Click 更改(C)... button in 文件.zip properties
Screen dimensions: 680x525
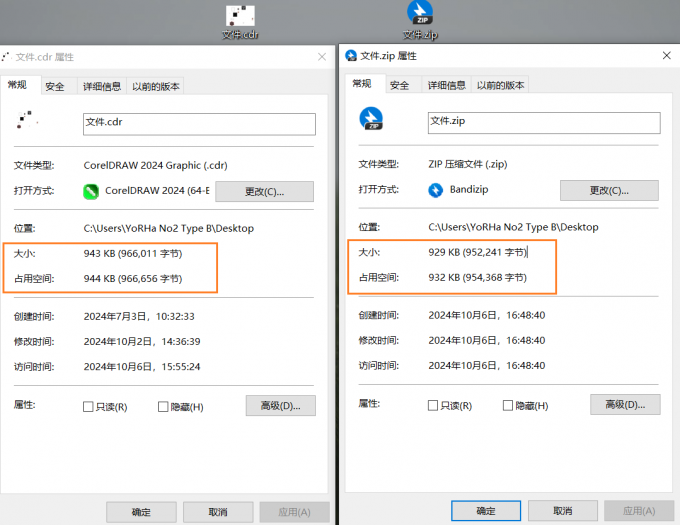point(609,190)
